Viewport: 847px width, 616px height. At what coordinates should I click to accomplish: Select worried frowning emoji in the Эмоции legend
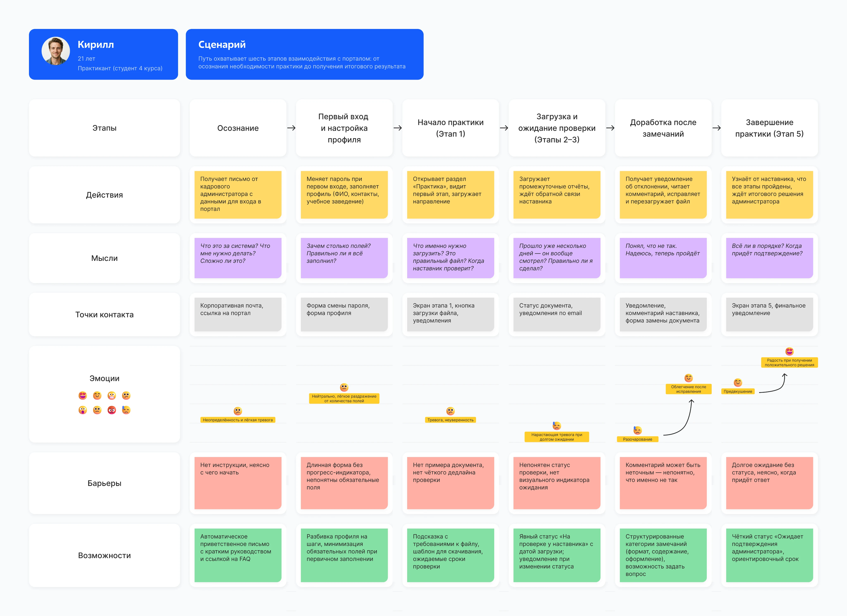126,395
